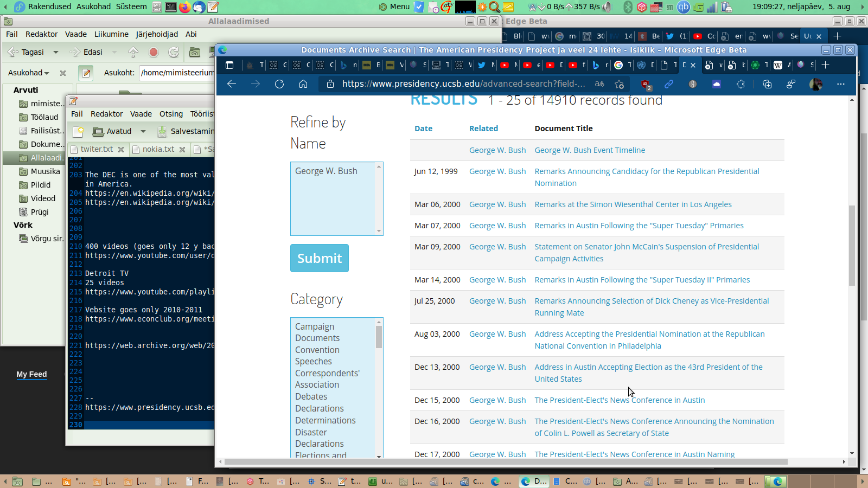Open George W. Bush Event Timeline link
868x488 pixels.
[590, 150]
